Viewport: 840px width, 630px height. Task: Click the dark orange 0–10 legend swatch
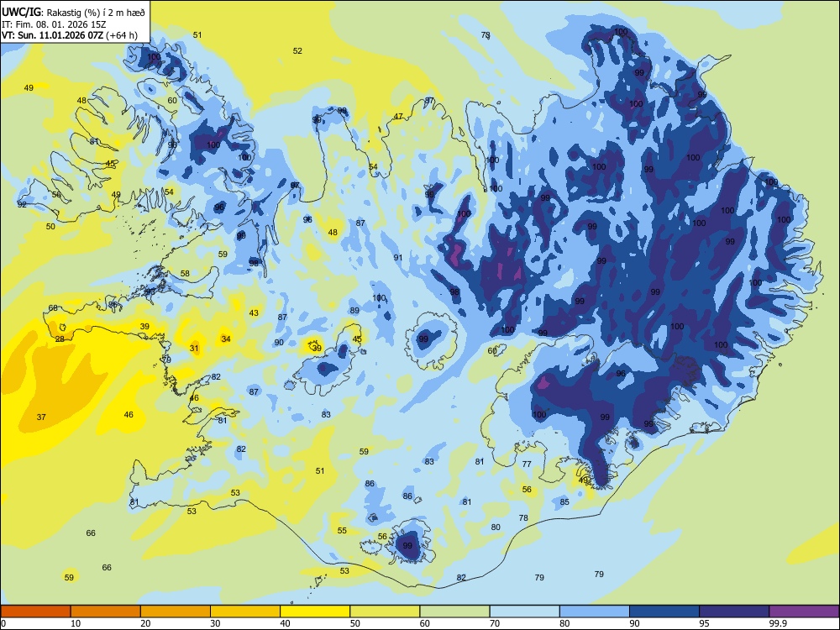[x=35, y=612]
